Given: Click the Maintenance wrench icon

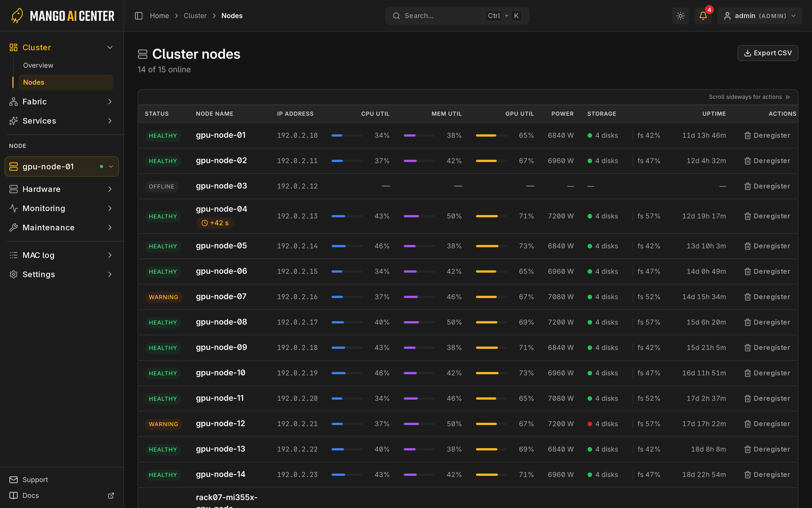Looking at the screenshot, I should coord(13,227).
